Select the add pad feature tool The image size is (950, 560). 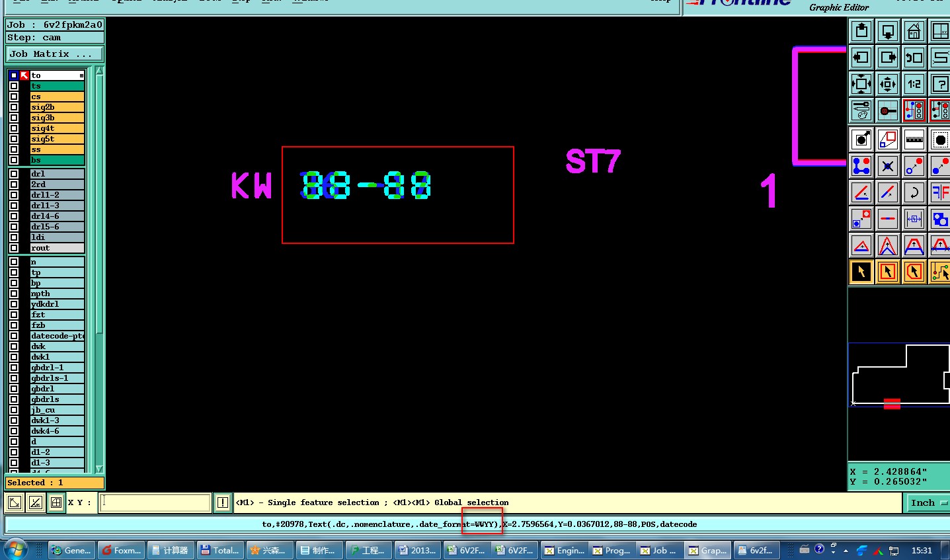(861, 140)
